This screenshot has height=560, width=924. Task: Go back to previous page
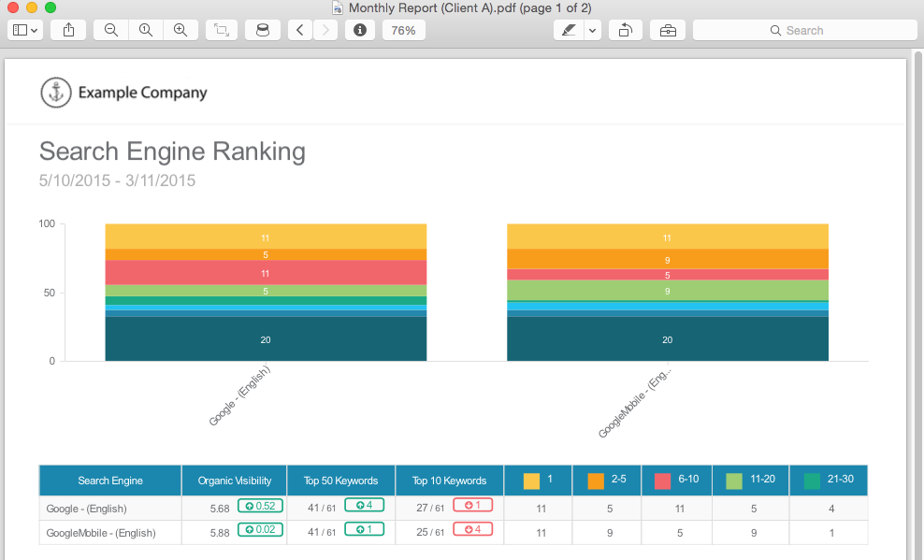tap(299, 30)
